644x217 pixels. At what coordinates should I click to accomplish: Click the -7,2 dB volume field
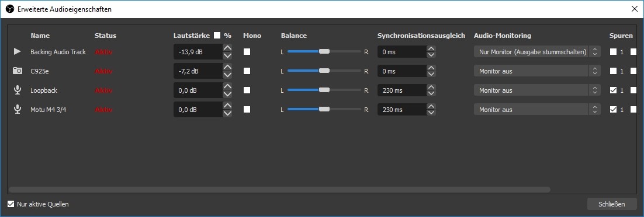tap(198, 71)
